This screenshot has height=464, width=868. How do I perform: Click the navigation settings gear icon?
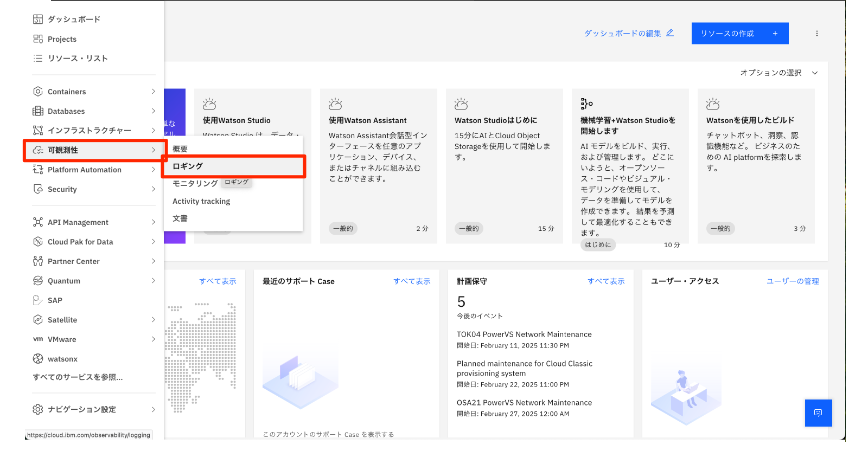point(38,409)
